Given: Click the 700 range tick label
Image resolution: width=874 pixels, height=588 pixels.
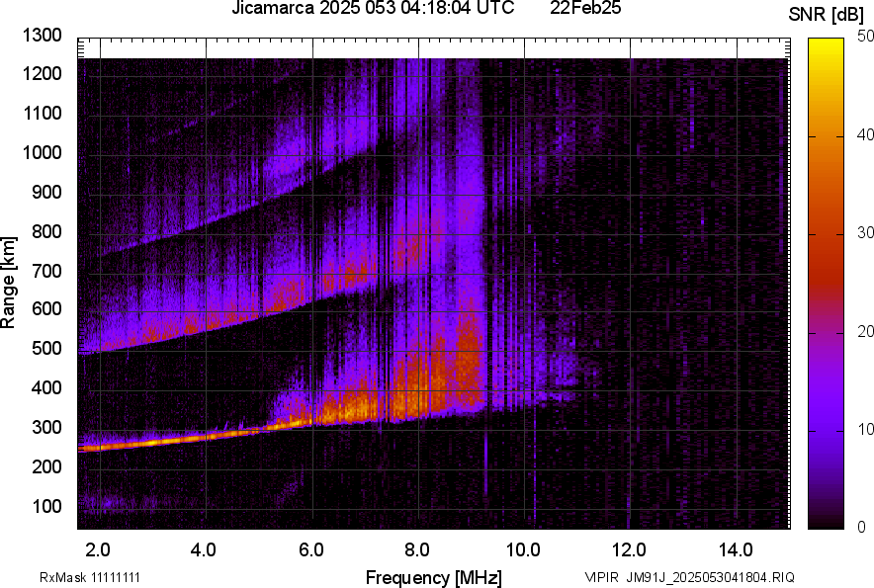Looking at the screenshot, I should [46, 271].
